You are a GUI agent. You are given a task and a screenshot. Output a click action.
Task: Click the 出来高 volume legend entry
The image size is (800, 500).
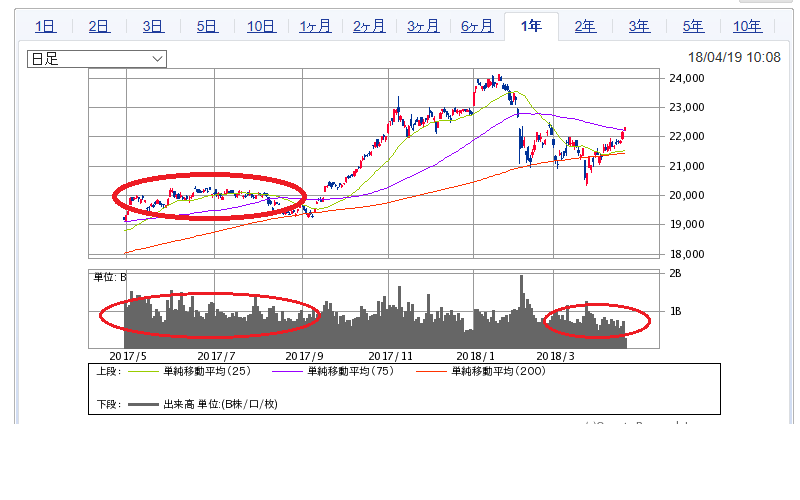[x=215, y=404]
